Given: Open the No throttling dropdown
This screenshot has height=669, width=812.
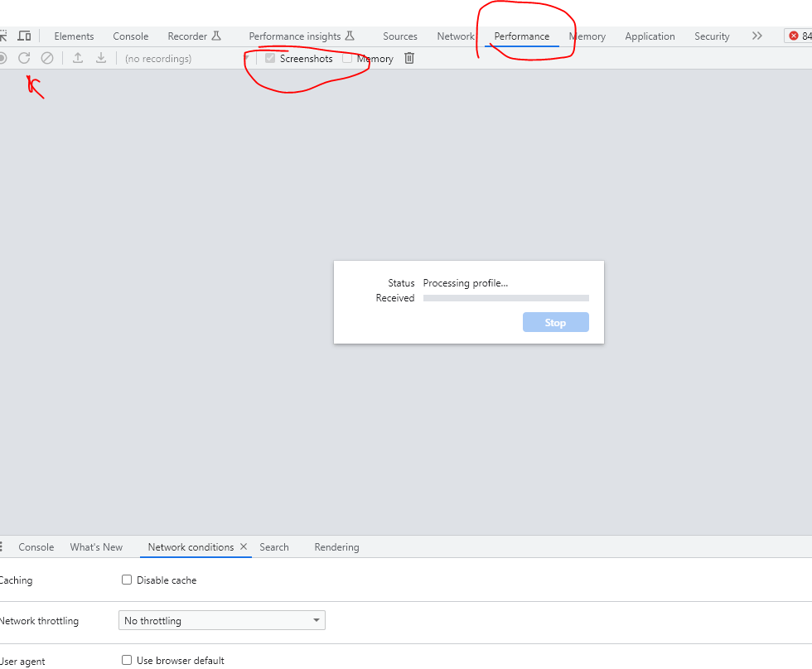Looking at the screenshot, I should 222,620.
